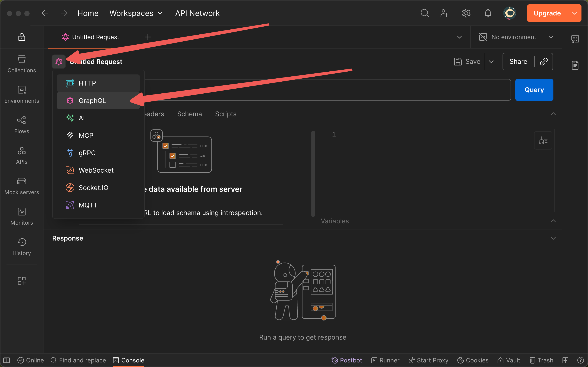
Task: Open Postbot assistant
Action: pos(347,360)
